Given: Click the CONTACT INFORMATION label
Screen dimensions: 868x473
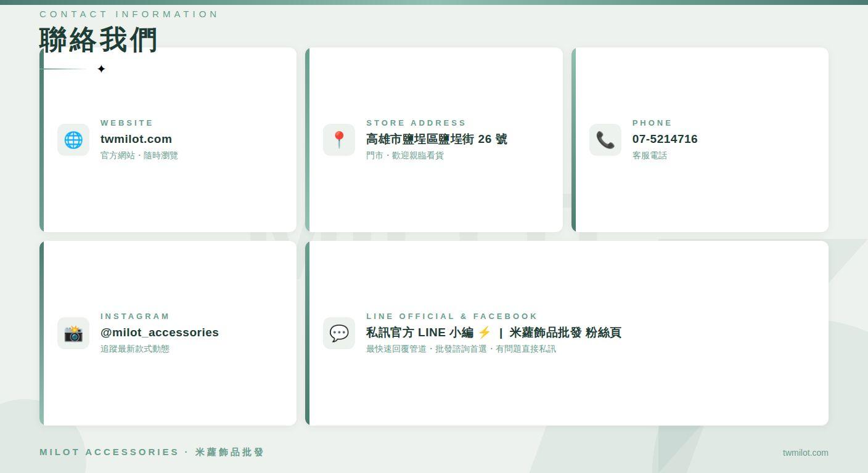Looking at the screenshot, I should (129, 14).
